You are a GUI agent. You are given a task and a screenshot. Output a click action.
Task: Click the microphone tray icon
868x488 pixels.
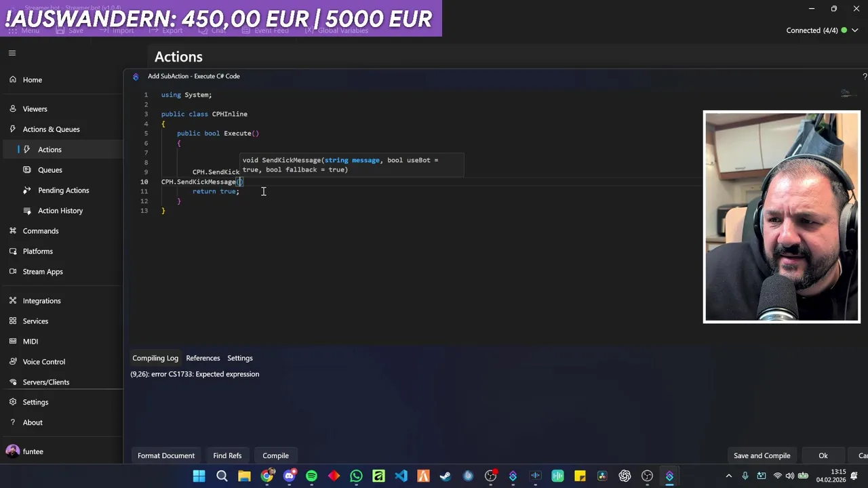pos(745,476)
